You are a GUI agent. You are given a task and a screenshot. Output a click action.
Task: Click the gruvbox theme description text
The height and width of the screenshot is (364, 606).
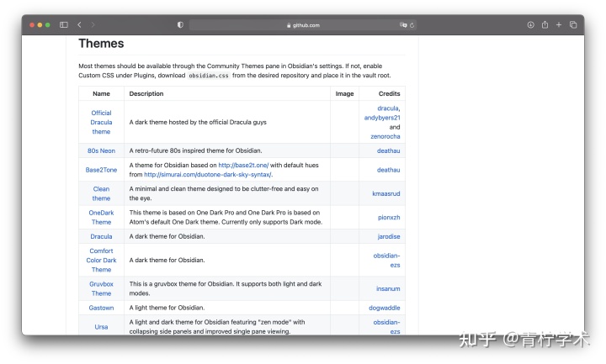pyautogui.click(x=226, y=288)
